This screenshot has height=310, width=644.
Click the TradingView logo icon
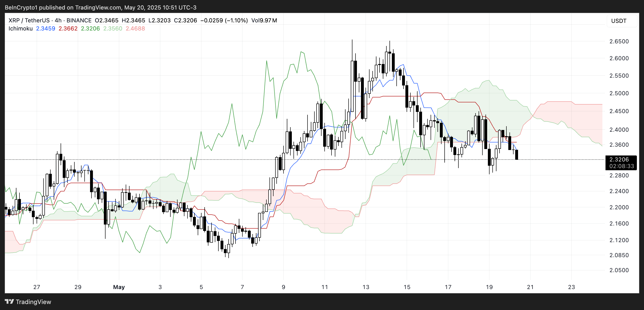pos(10,302)
